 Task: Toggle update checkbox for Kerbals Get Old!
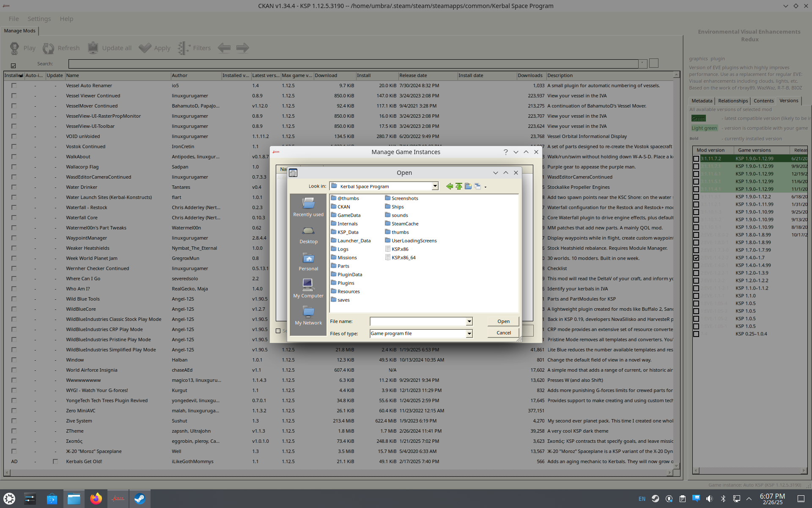(x=55, y=461)
